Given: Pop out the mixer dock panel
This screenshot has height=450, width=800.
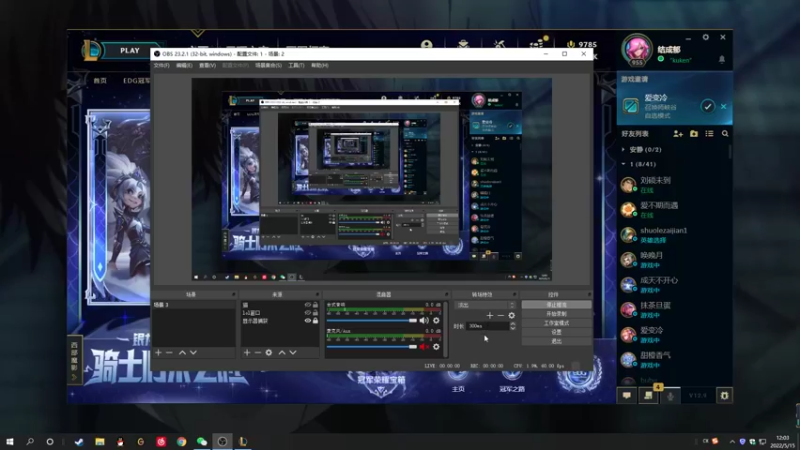Looking at the screenshot, I should (446, 295).
